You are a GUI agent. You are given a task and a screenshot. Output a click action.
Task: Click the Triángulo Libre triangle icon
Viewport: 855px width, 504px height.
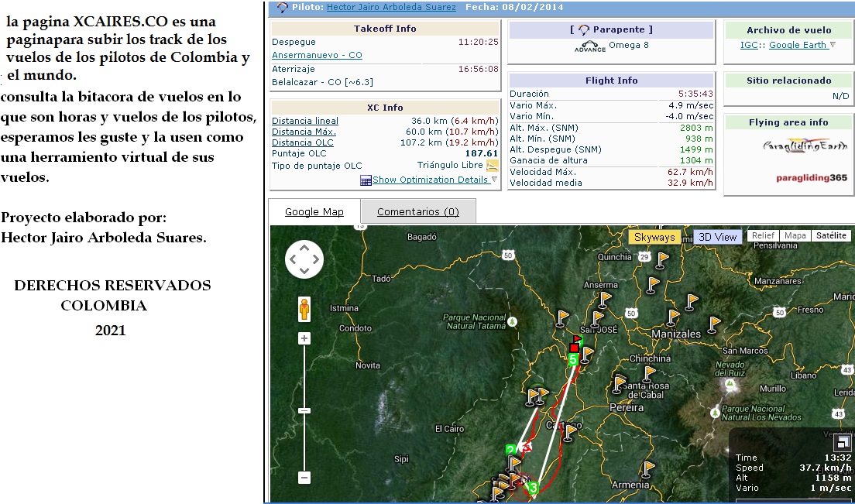(493, 165)
